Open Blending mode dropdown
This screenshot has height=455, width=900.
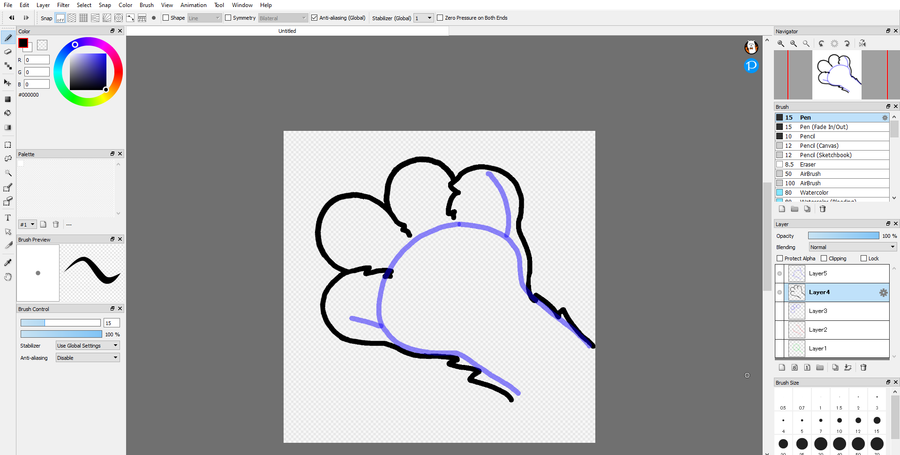pyautogui.click(x=852, y=247)
